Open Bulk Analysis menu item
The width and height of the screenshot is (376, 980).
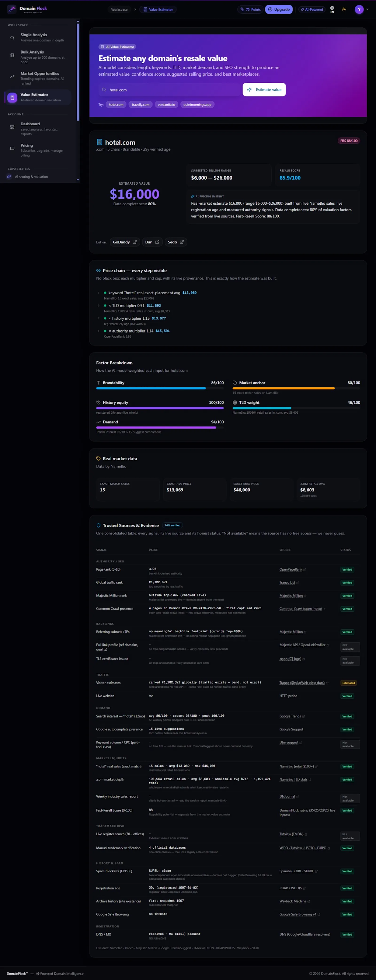(38, 57)
